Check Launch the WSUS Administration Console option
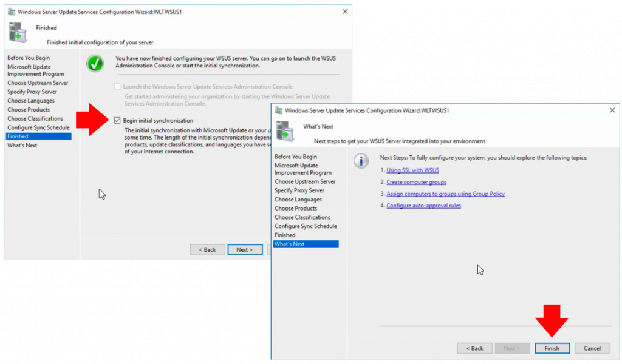The image size is (622, 364). tap(117, 86)
